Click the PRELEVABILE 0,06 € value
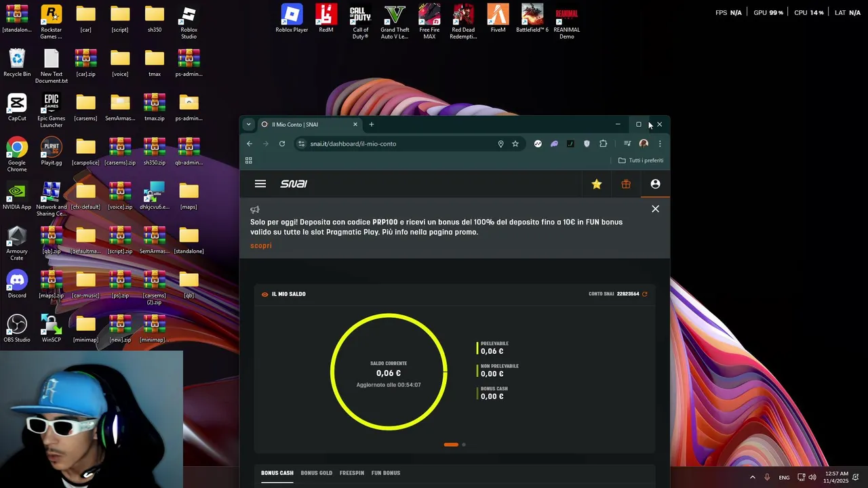The width and height of the screenshot is (868, 488). tap(492, 351)
